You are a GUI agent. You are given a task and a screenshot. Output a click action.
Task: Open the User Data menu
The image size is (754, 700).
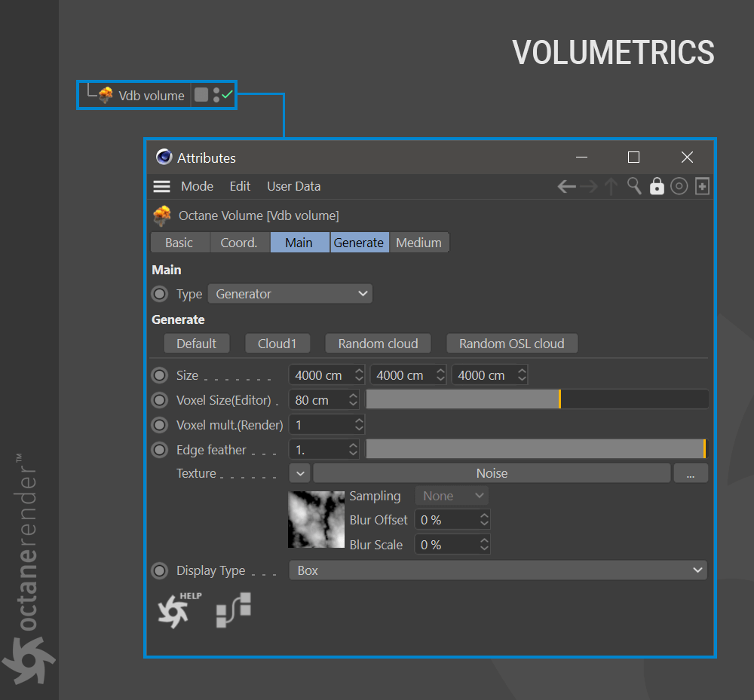tap(294, 186)
